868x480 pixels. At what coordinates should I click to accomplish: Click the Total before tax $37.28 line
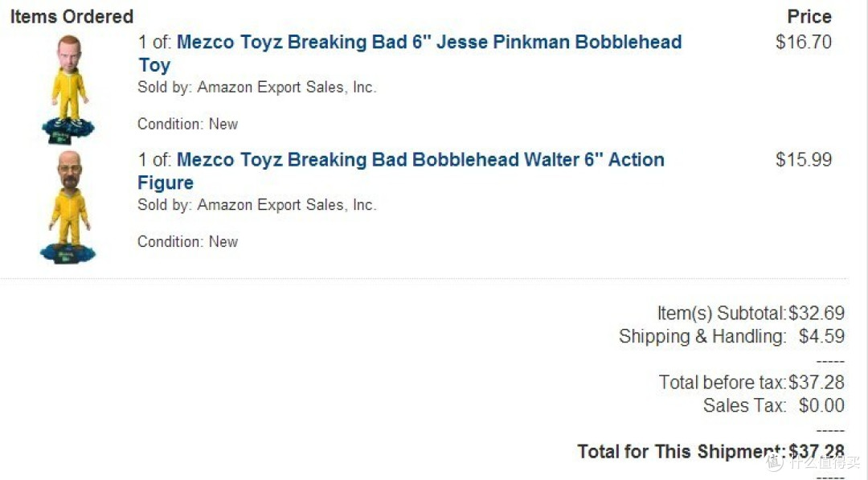point(751,383)
